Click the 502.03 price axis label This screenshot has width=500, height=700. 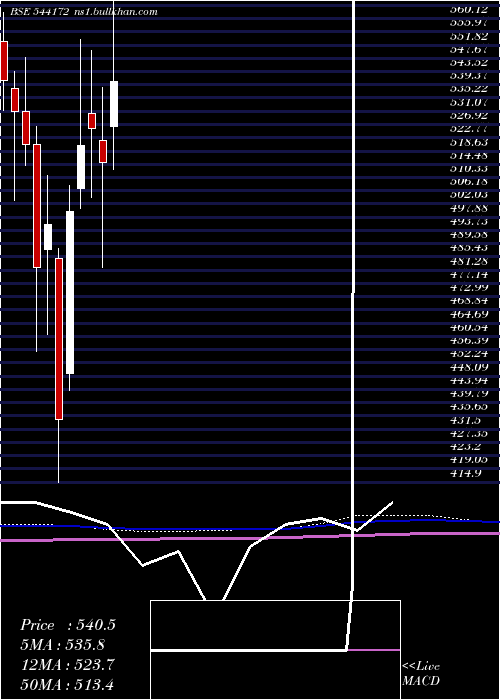(468, 195)
